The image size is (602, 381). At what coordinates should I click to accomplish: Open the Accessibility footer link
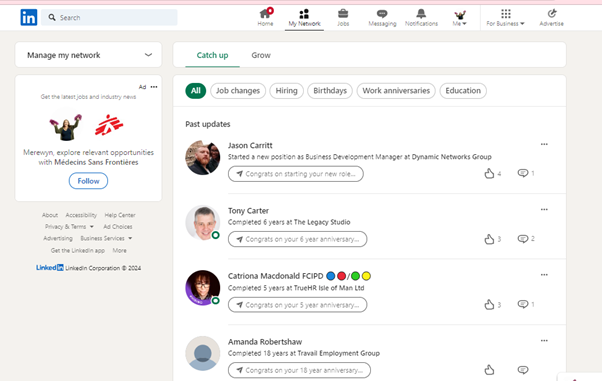pos(81,215)
